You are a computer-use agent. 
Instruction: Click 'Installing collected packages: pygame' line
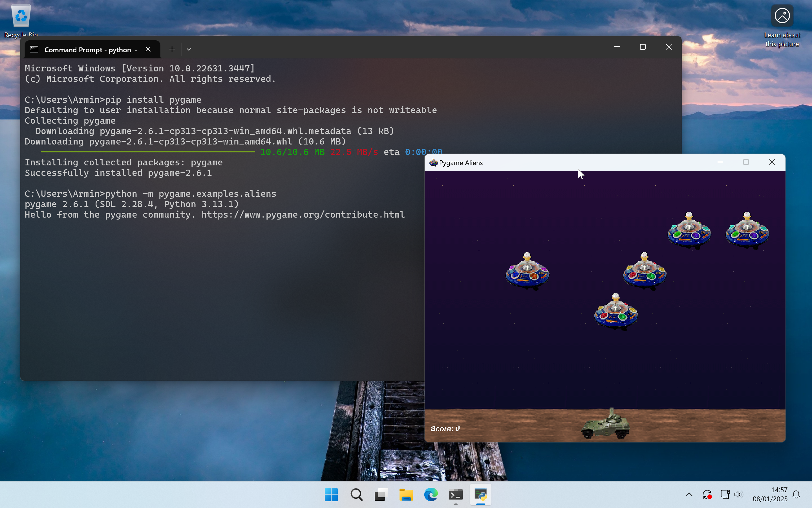(124, 163)
